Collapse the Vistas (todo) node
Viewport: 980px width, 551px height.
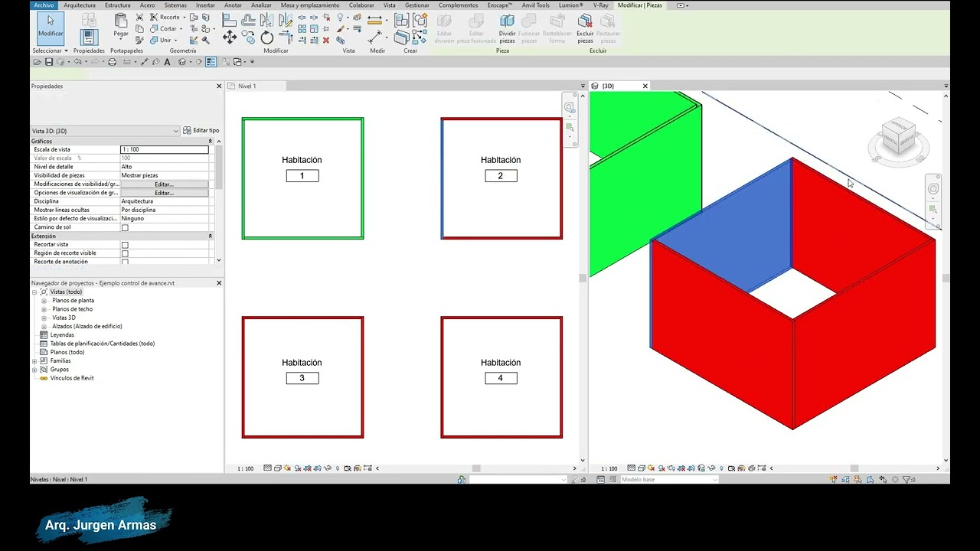click(x=34, y=292)
